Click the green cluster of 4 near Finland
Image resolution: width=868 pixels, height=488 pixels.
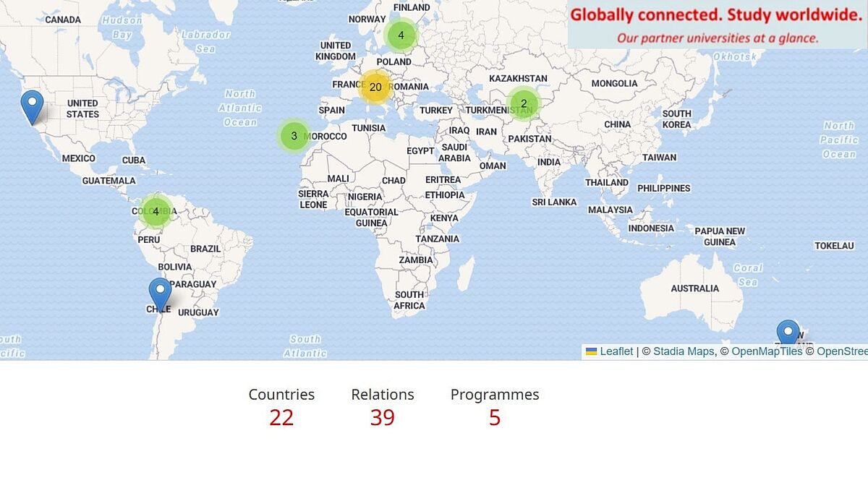click(401, 35)
